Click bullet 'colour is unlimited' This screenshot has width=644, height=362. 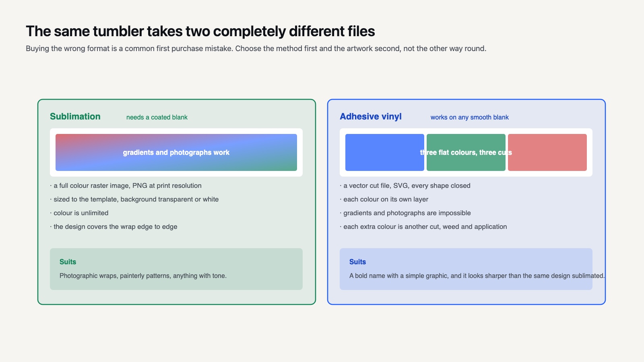click(x=79, y=213)
